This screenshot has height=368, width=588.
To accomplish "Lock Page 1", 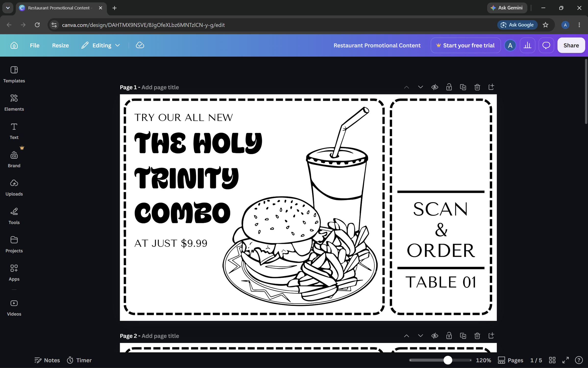I will point(449,87).
